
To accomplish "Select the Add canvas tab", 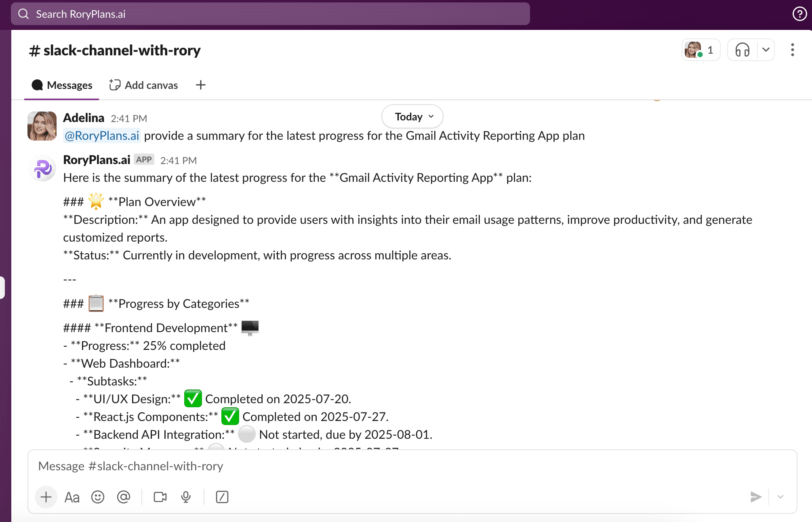I will pos(143,85).
